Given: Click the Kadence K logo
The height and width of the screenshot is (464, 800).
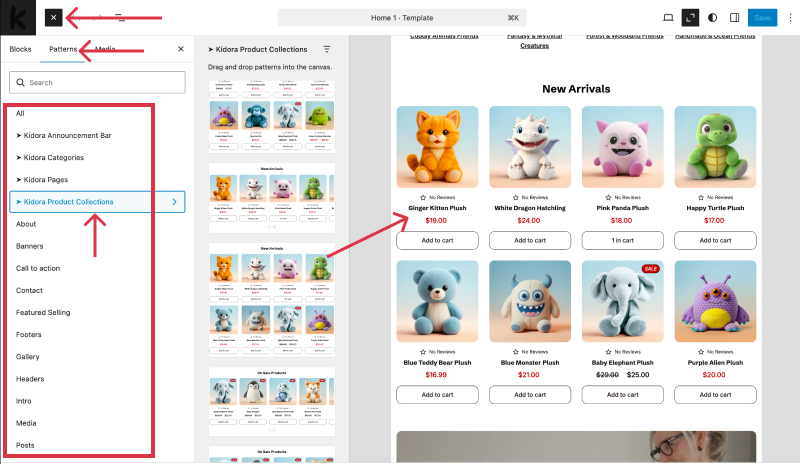Looking at the screenshot, I should (x=18, y=17).
